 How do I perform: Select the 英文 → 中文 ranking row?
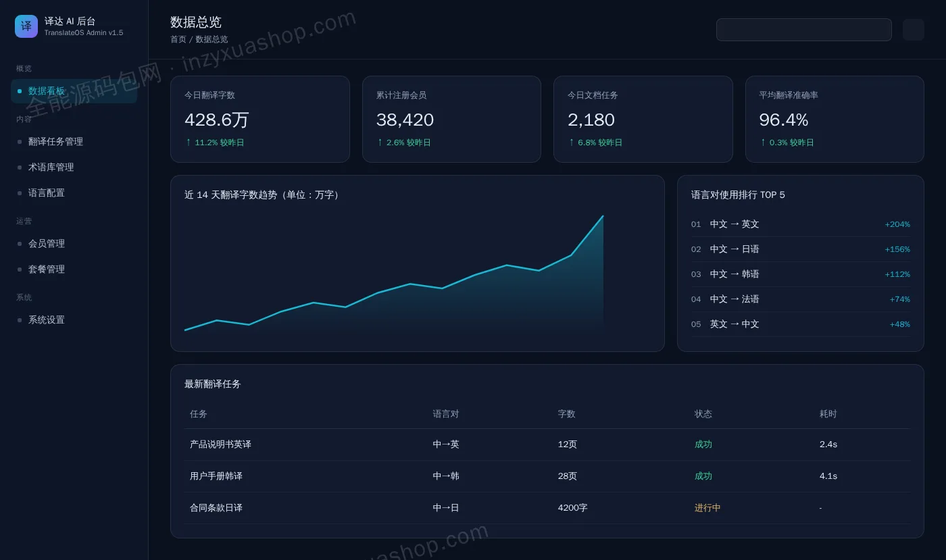point(801,324)
